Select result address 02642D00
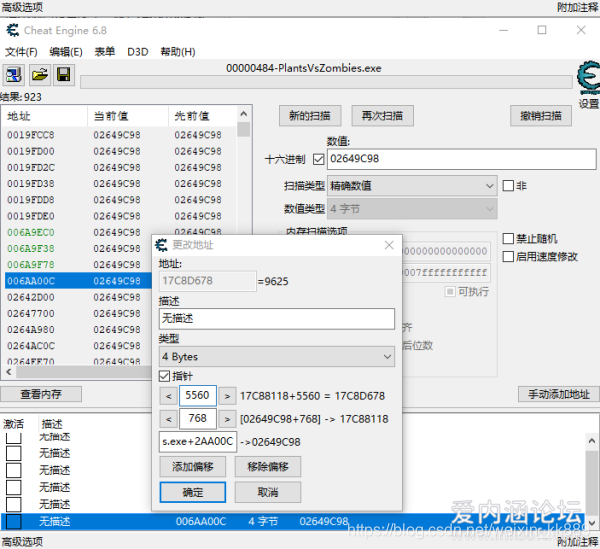Viewport: 600px width, 549px height. point(31,297)
